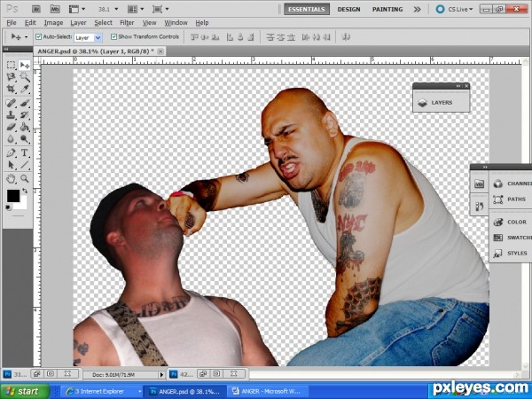The height and width of the screenshot is (399, 532).
Task: Select the Paint Bucket tool
Action: tap(25, 127)
